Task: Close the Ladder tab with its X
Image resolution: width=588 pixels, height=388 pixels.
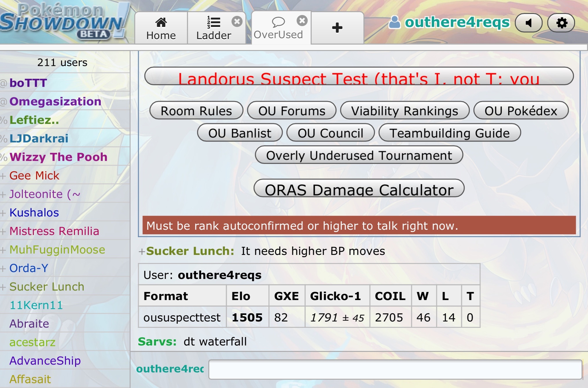Action: point(237,21)
